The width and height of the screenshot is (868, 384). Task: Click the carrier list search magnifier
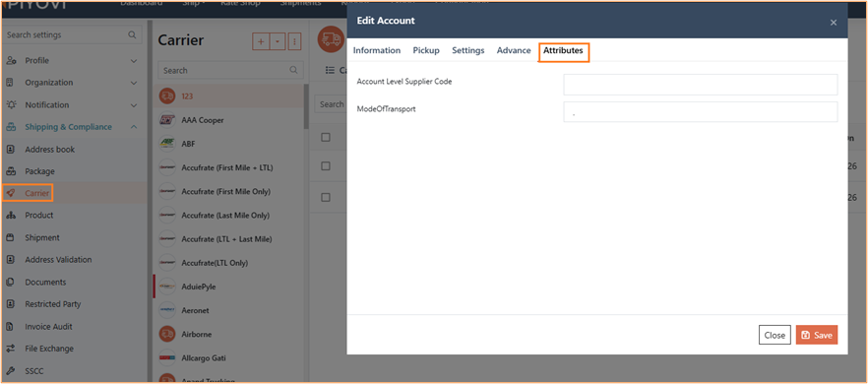click(x=294, y=70)
